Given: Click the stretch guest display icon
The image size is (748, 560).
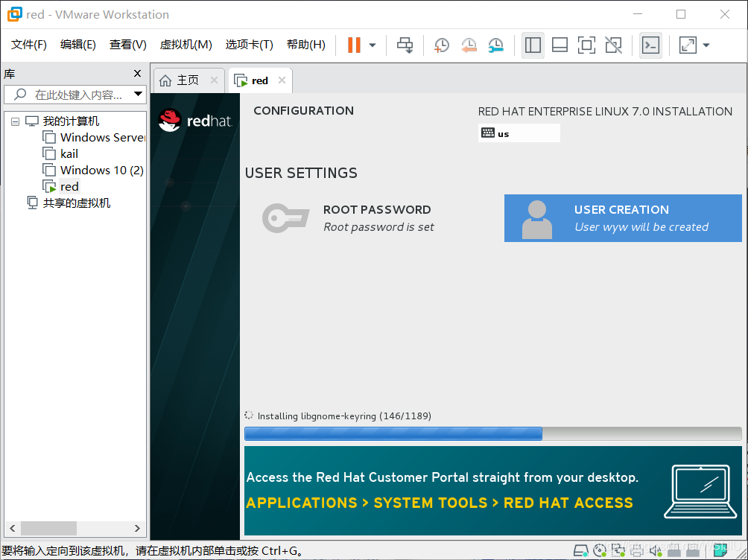Looking at the screenshot, I should (x=688, y=45).
